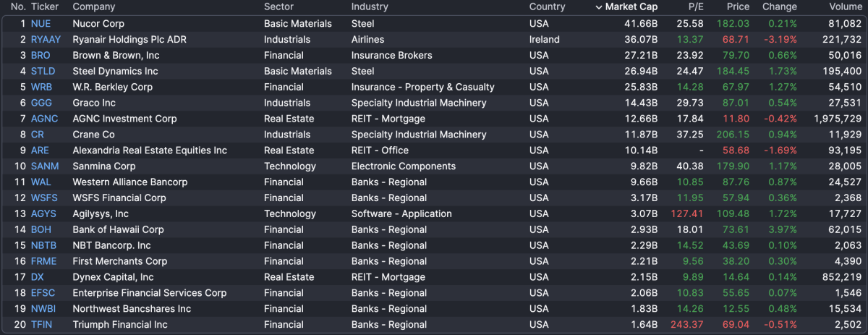
Task: Click Alexandria Real Estate Equities Inc company name
Action: click(150, 150)
